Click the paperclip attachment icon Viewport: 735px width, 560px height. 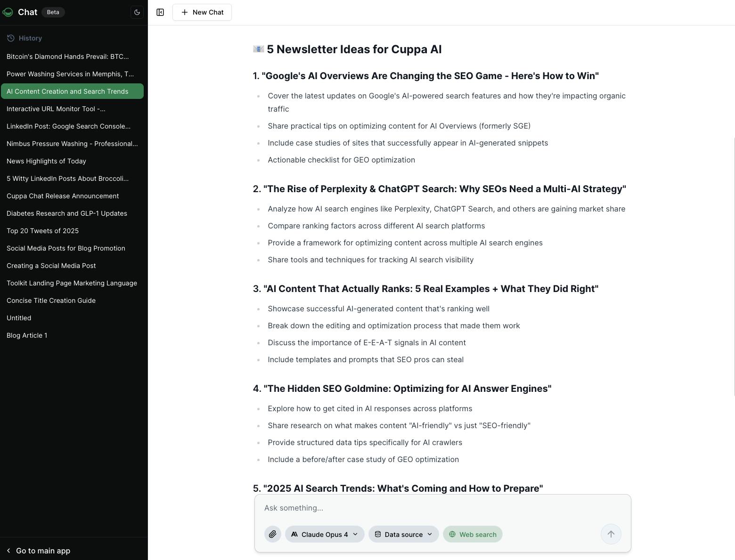pyautogui.click(x=273, y=534)
